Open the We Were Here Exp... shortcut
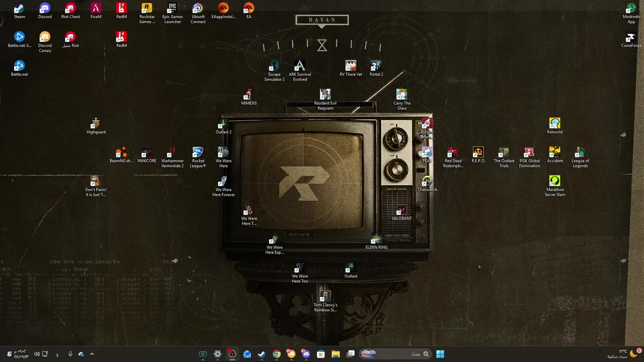644x362 pixels. click(274, 244)
